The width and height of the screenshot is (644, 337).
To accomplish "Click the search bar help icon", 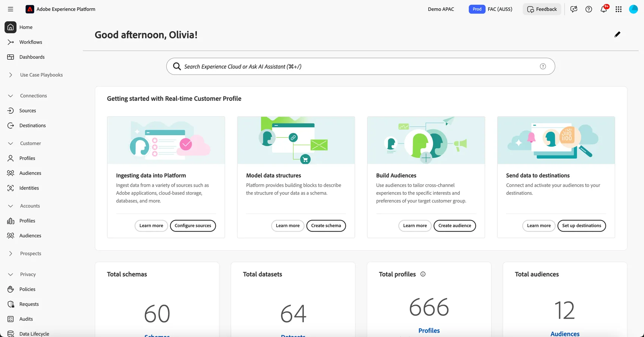I will tap(543, 66).
